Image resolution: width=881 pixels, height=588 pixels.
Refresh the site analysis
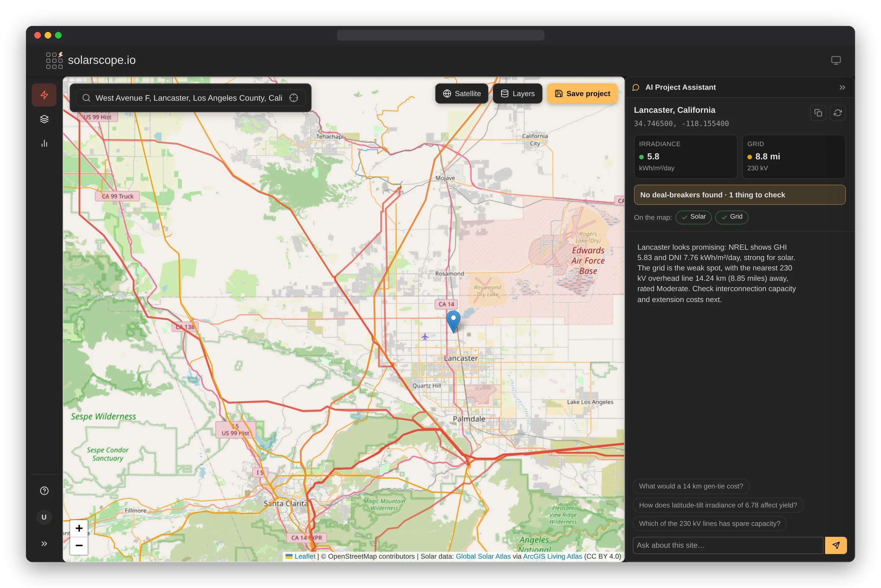pos(837,113)
